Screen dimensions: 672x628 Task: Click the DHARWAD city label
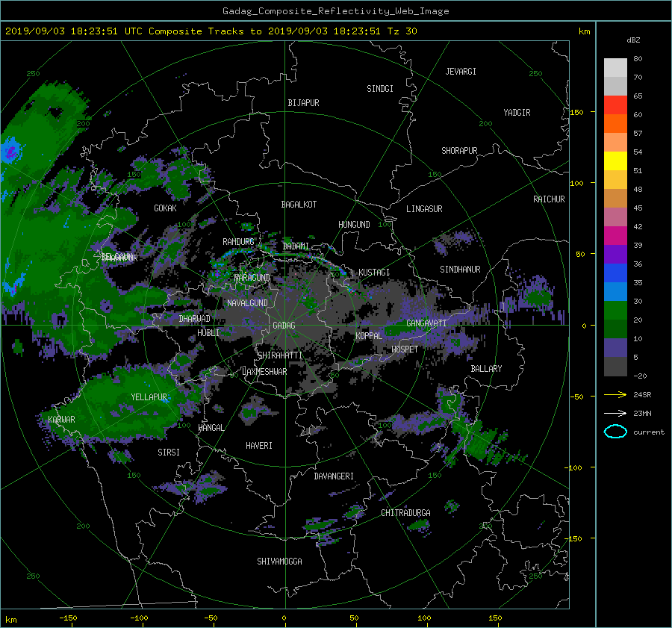tap(195, 319)
